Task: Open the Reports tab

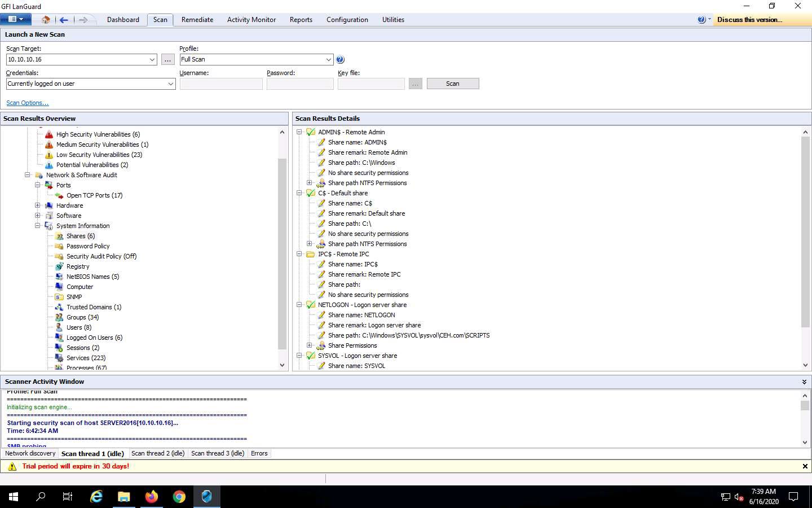Action: pyautogui.click(x=301, y=20)
